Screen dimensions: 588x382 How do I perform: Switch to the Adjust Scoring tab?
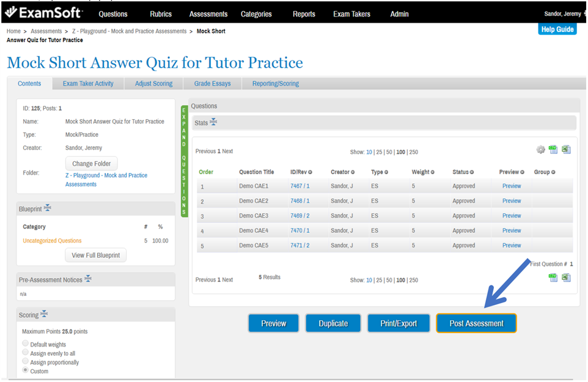(154, 84)
